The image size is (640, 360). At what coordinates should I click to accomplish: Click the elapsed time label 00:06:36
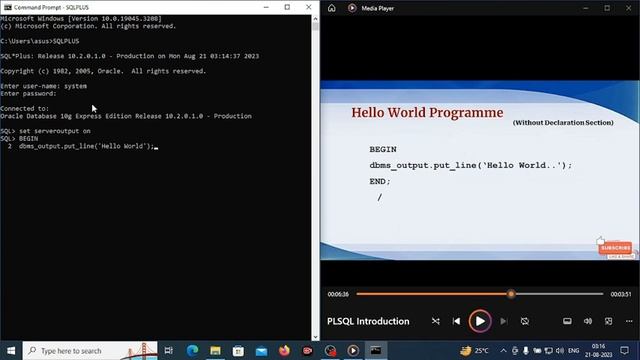tap(338, 294)
